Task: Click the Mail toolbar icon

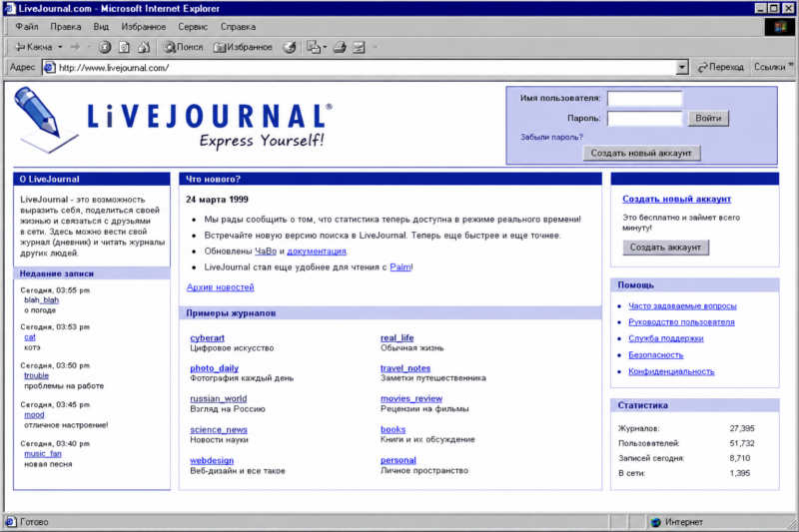Action: [x=314, y=47]
